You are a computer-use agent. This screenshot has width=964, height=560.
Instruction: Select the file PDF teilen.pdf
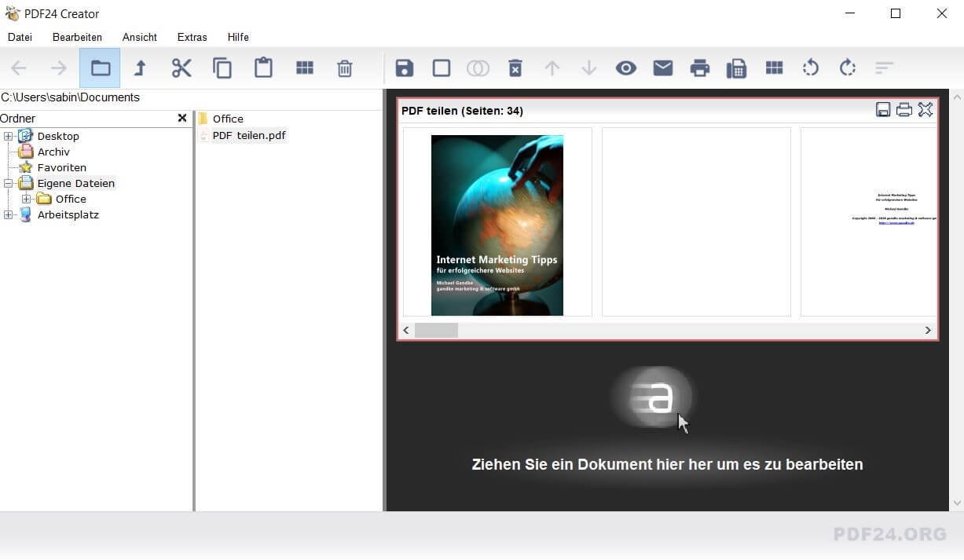pos(249,135)
